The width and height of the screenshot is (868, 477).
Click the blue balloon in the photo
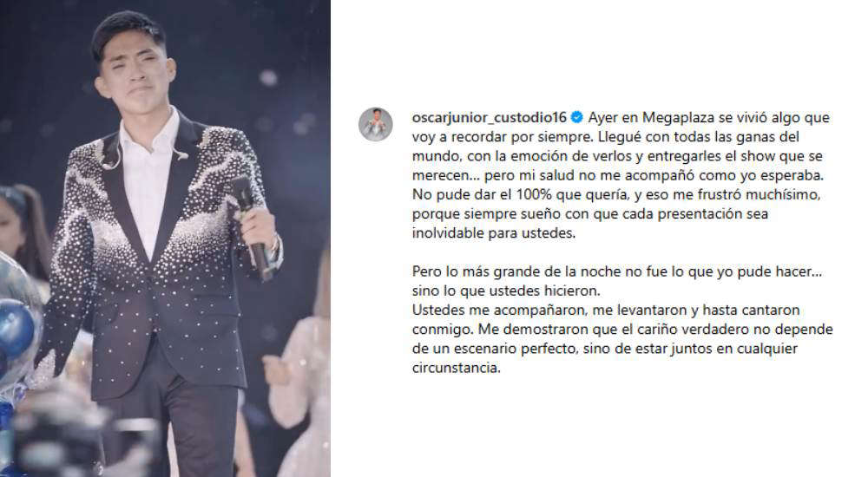click(x=16, y=328)
